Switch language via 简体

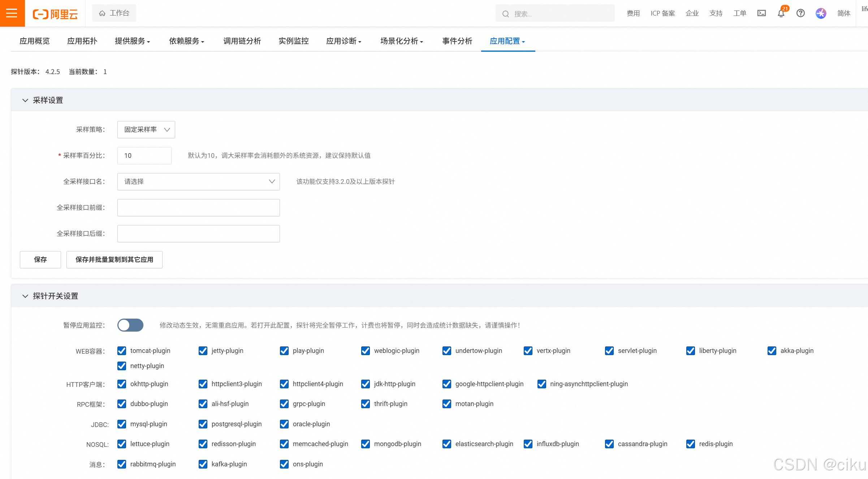[844, 13]
